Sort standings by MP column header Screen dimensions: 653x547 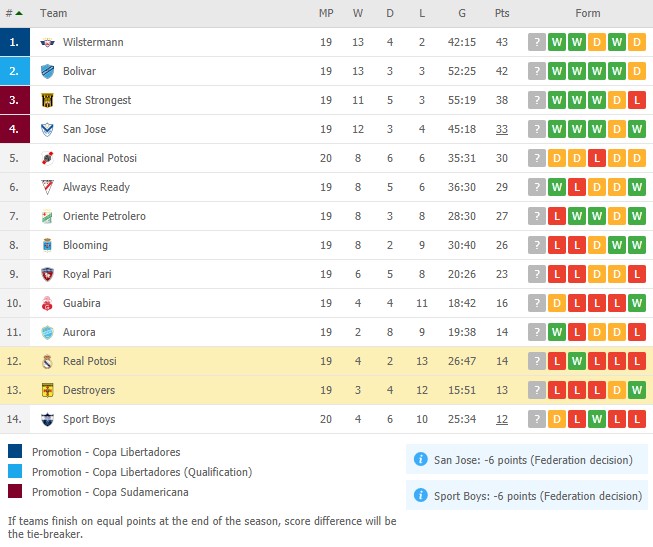tap(326, 13)
